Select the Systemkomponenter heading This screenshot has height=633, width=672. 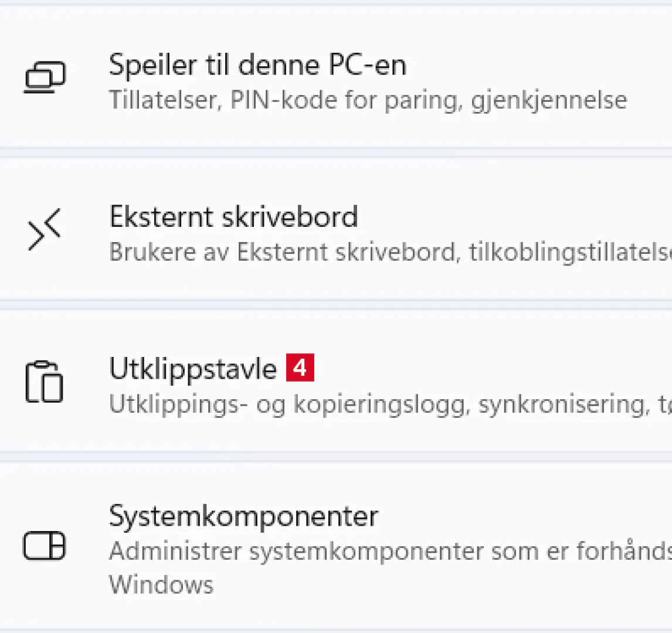point(243,516)
